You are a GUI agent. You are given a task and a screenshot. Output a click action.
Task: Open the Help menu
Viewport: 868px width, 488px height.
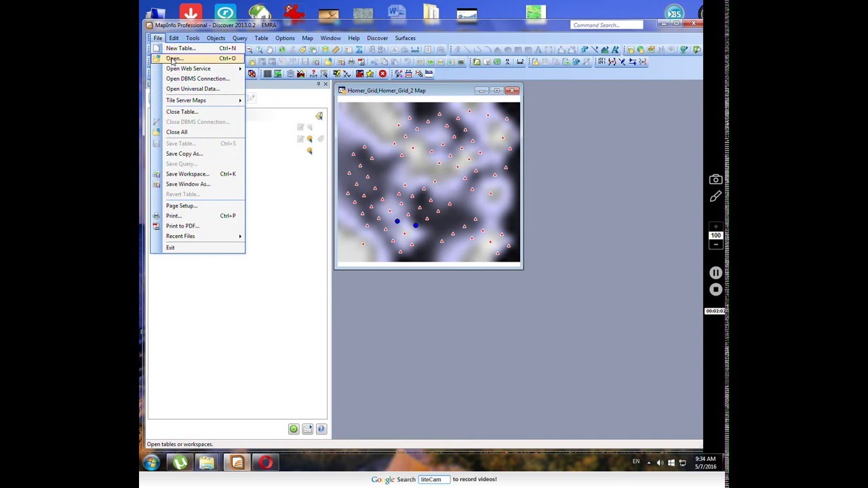(x=354, y=38)
